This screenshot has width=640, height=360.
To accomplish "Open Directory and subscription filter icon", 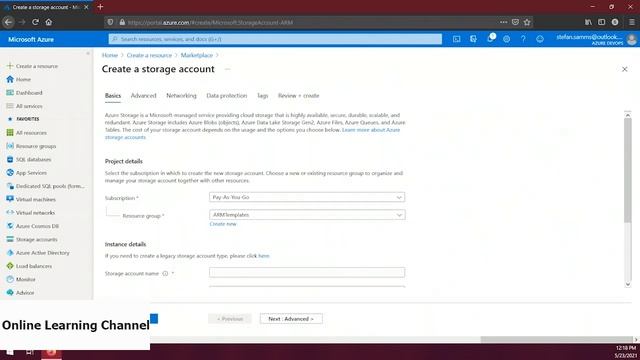I will click(x=473, y=39).
